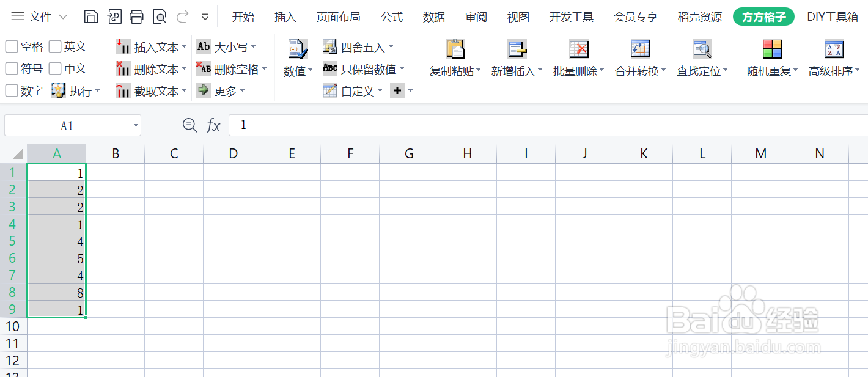Viewport: 868px width, 377px height.
Task: Expand the 高级排序 dropdown arrow
Action: 857,71
